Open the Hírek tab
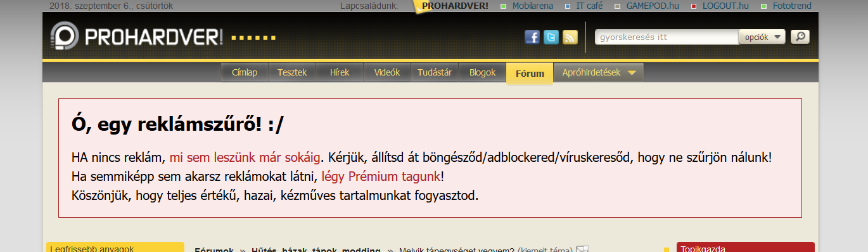Viewport: 868px width, 252px height. (x=340, y=72)
